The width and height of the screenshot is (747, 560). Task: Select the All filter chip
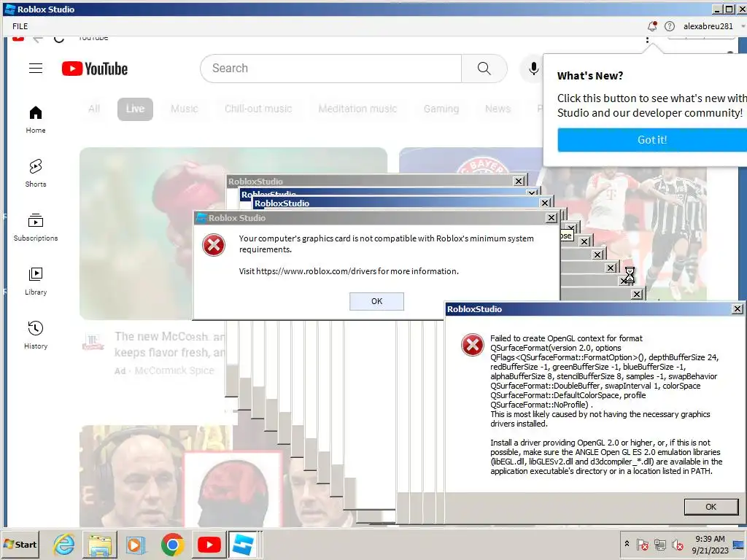(94, 109)
